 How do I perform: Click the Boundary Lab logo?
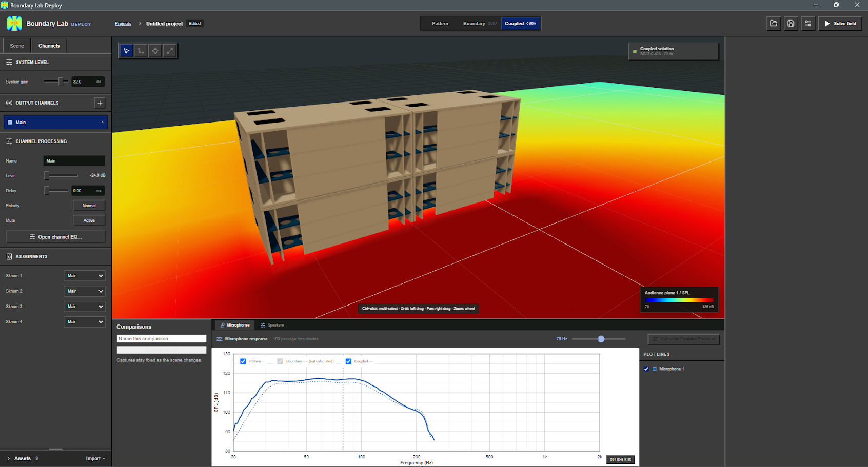tap(14, 24)
